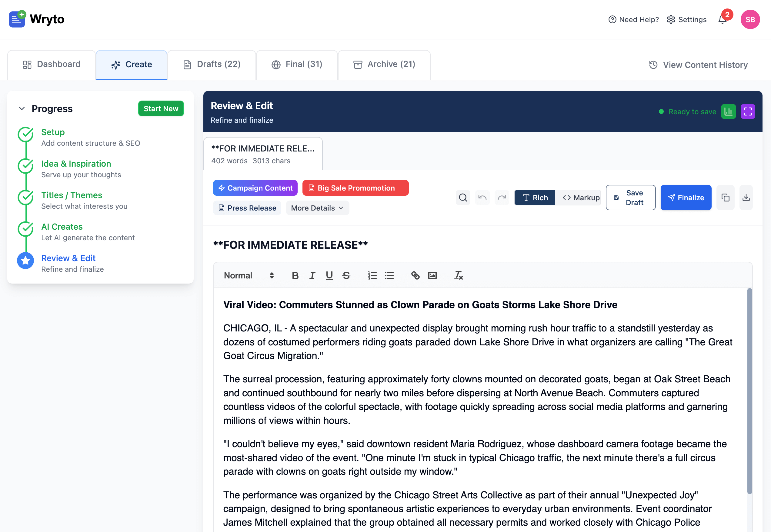This screenshot has height=532, width=771.
Task: Switch back to Rich text mode
Action: pos(535,197)
